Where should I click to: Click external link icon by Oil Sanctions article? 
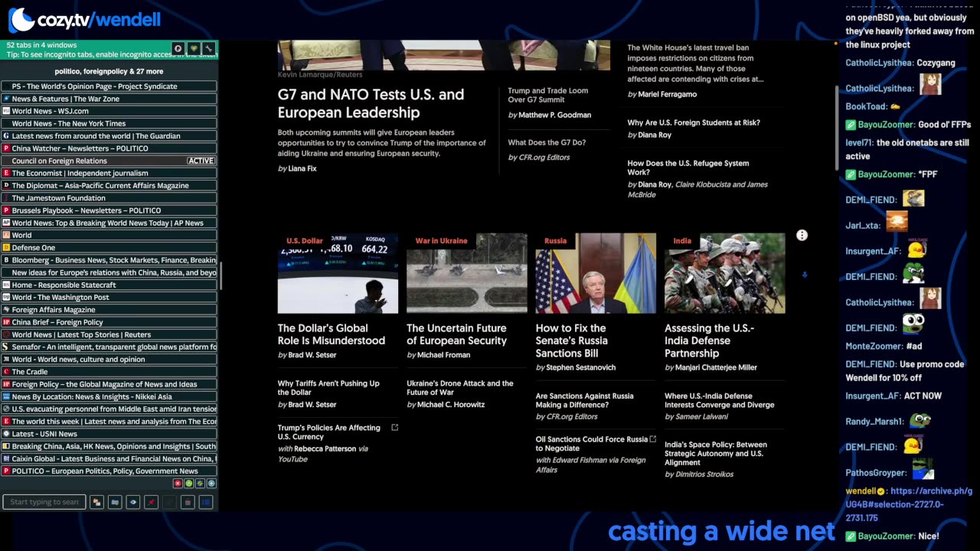click(x=653, y=439)
